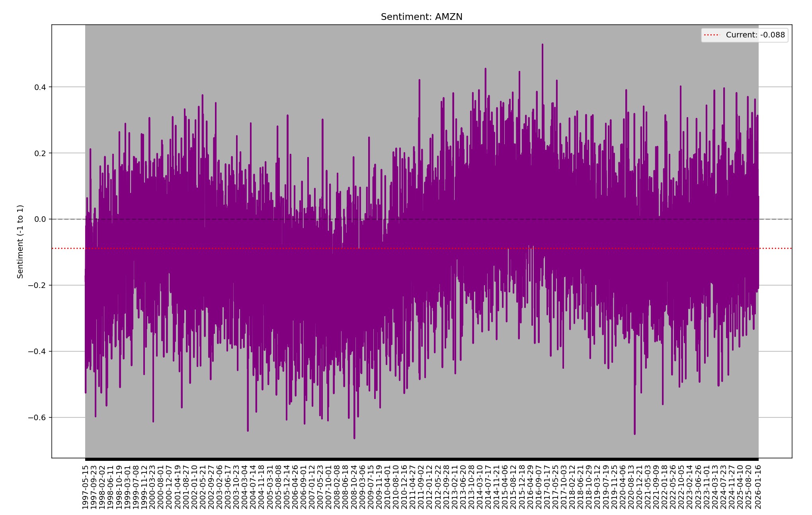Click the 2008-10-24 x-axis date label
The height and width of the screenshot is (515, 812).
point(354,487)
